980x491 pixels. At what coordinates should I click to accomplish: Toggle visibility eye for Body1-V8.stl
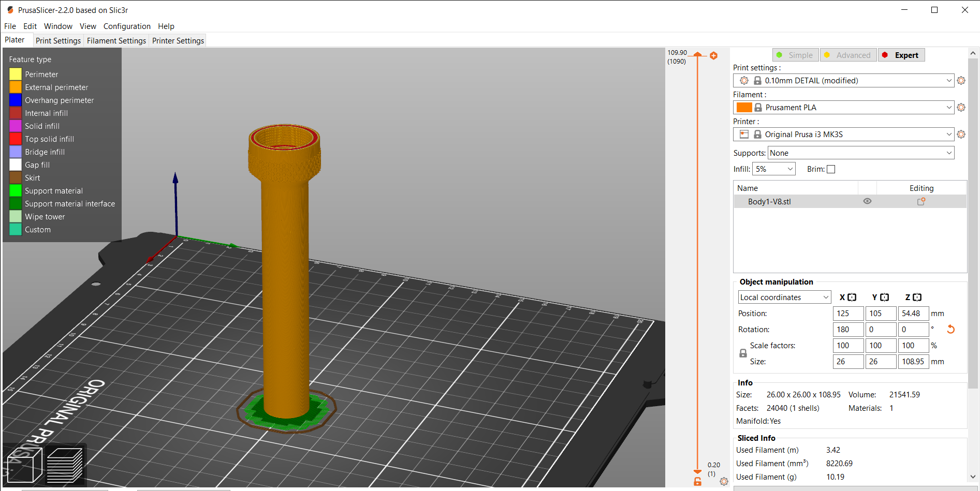(x=867, y=201)
